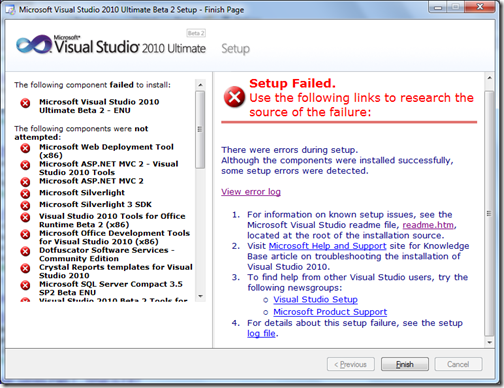The height and width of the screenshot is (388, 504).
Task: Click error icon beside Tools for Office Runtime
Action: pyautogui.click(x=25, y=217)
